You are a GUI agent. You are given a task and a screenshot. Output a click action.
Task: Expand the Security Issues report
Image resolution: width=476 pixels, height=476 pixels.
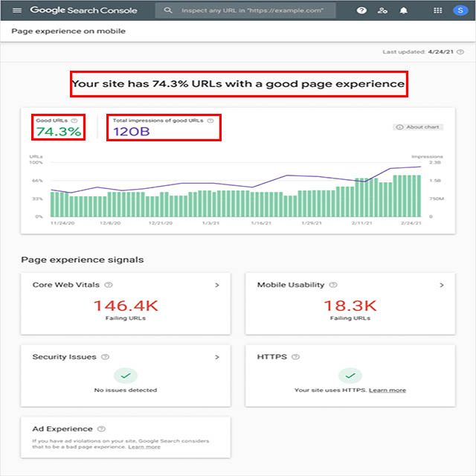[216, 357]
